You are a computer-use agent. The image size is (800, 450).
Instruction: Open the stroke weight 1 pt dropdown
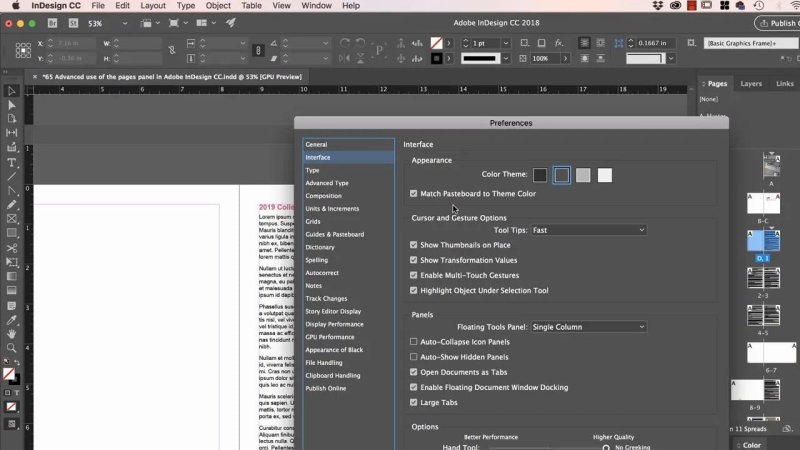pyautogui.click(x=506, y=43)
